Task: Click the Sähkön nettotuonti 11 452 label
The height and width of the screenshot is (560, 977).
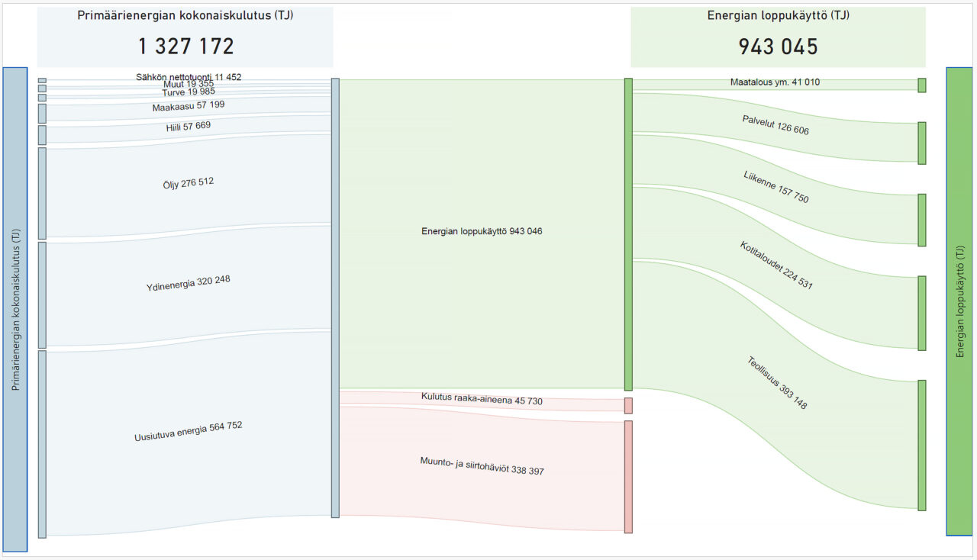Action: point(189,77)
